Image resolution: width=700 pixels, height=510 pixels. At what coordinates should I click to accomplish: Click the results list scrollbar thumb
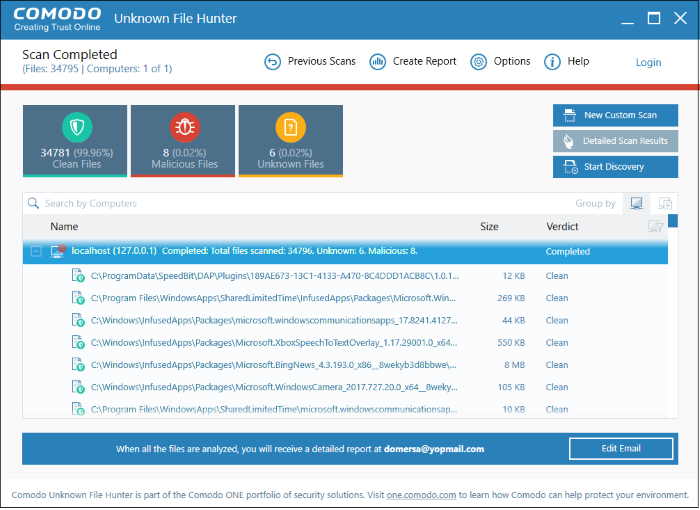[x=673, y=221]
